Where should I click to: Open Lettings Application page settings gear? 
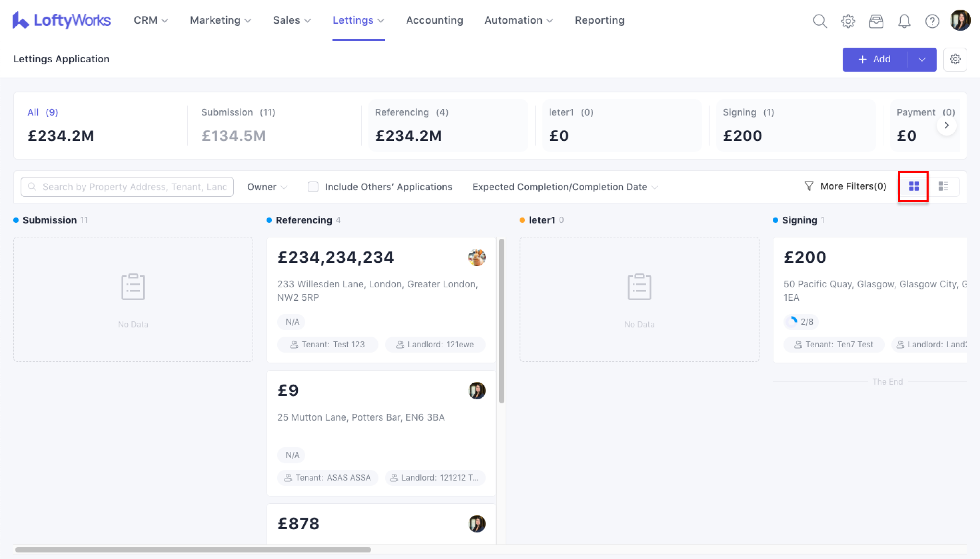(x=955, y=59)
